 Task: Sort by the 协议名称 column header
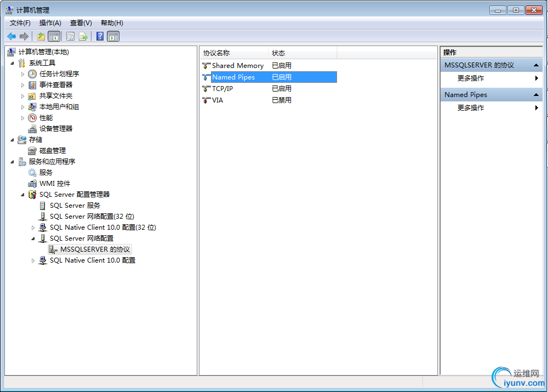click(234, 53)
